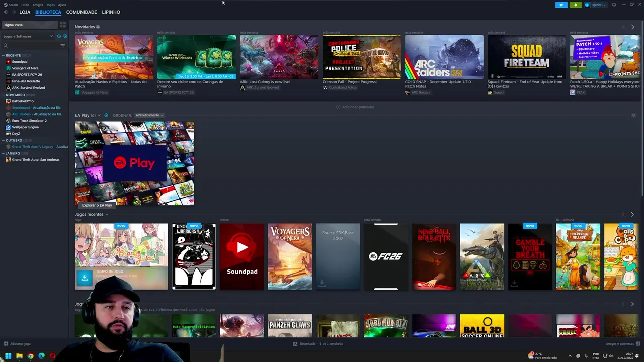Viewport: 644px width, 362px height.
Task: Open File Explorer from taskbar
Action: pos(19,356)
